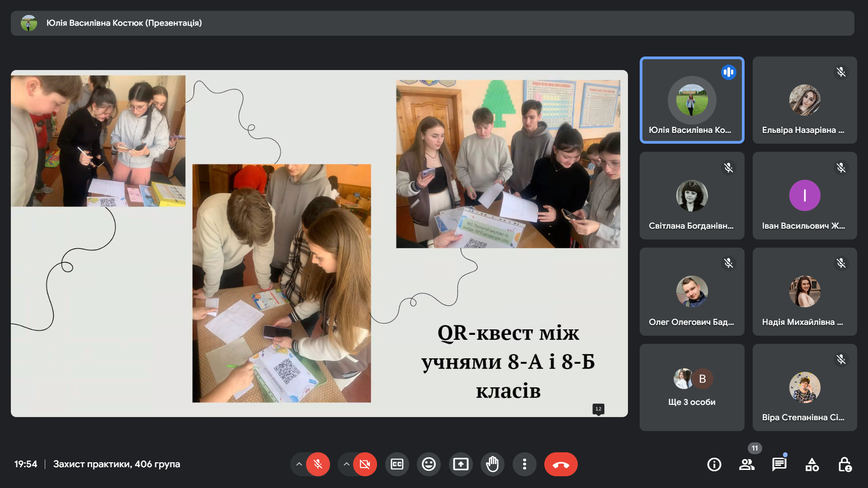Expand audio settings chevron beside microphone
868x488 pixels.
[299, 464]
